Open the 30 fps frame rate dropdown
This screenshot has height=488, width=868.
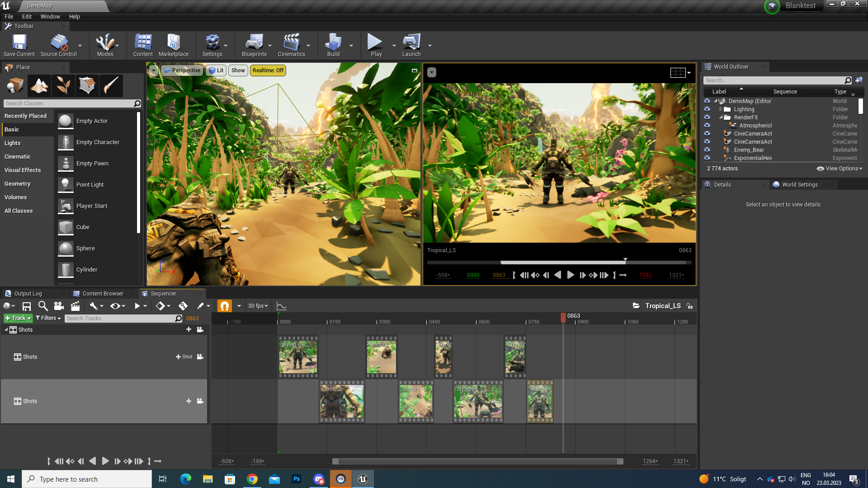tap(257, 305)
